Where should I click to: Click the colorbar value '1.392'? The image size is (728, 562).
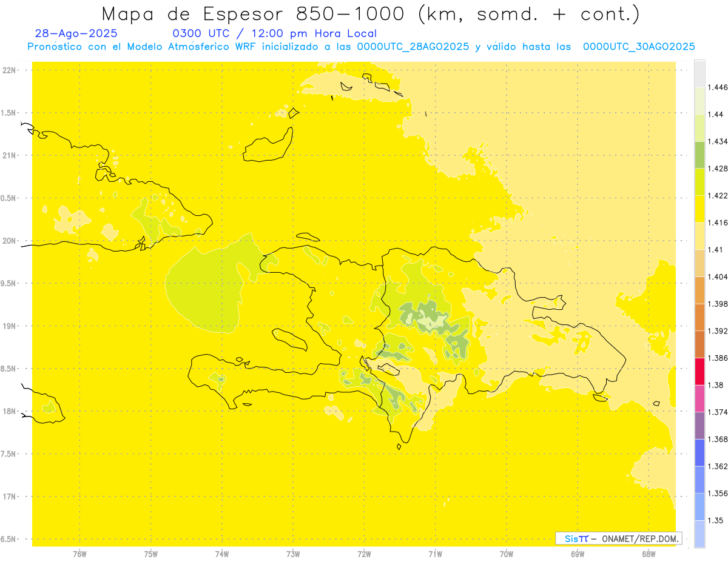click(x=718, y=331)
